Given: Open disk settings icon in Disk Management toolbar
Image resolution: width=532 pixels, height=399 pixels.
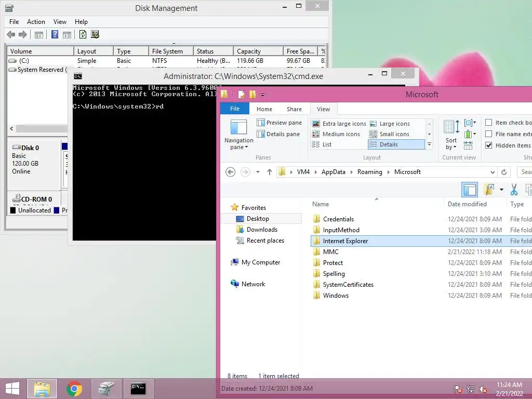Looking at the screenshot, I should tap(95, 34).
